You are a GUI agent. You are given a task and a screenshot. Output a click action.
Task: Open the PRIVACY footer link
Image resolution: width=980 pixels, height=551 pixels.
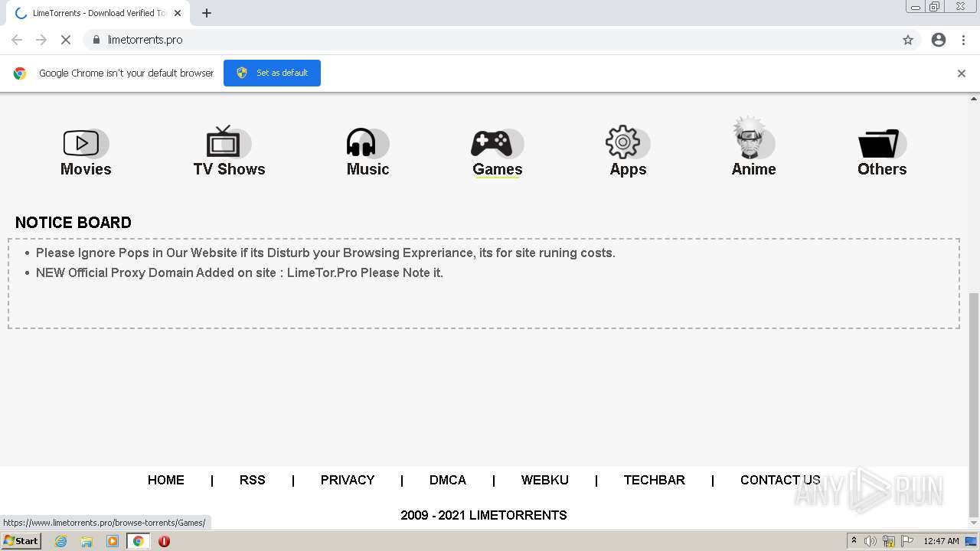tap(348, 480)
